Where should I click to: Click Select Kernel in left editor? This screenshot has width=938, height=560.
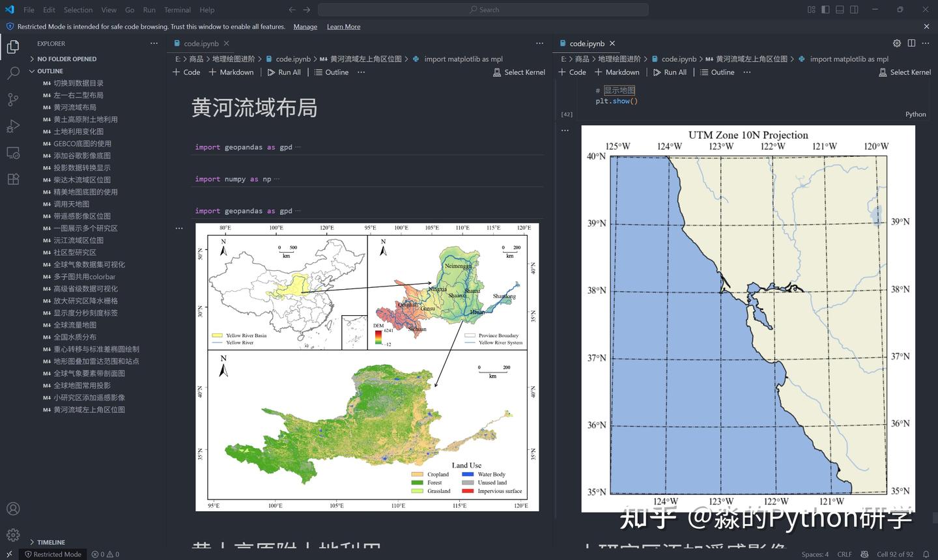pos(519,72)
